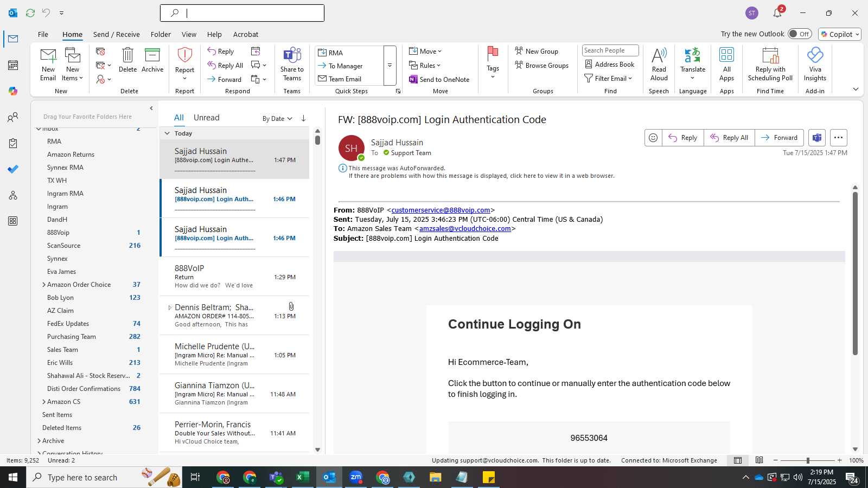Collapse the Today group in message list
Viewport: 868px width, 488px height.
click(x=167, y=133)
